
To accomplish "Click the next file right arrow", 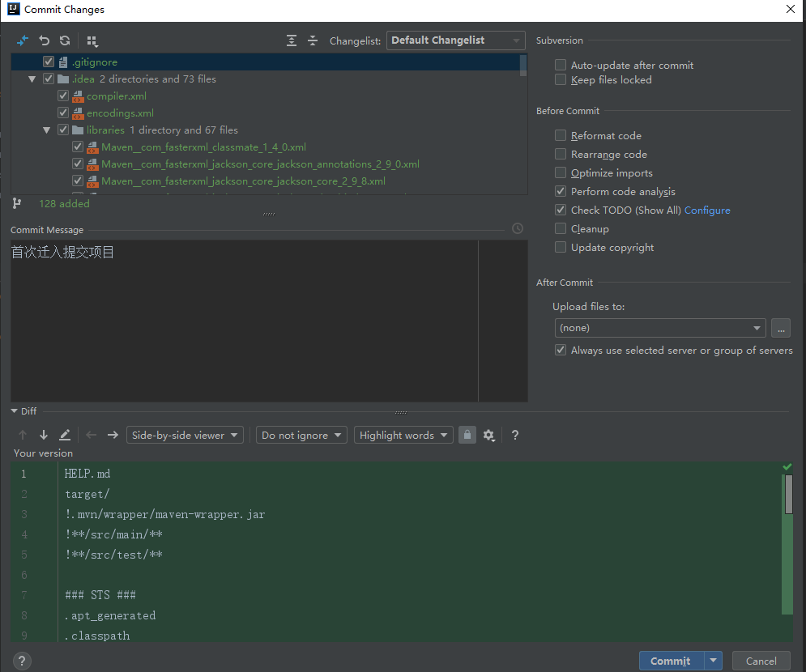I will coord(113,435).
